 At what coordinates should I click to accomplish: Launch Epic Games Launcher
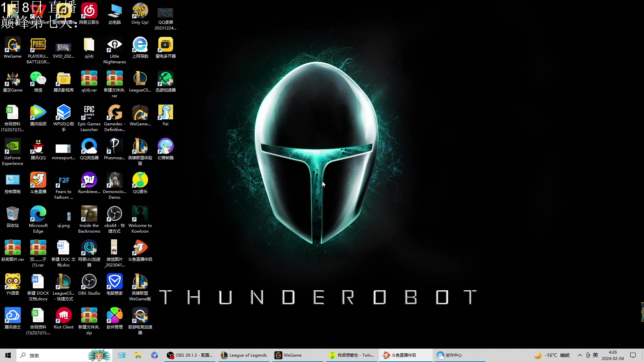tap(89, 118)
